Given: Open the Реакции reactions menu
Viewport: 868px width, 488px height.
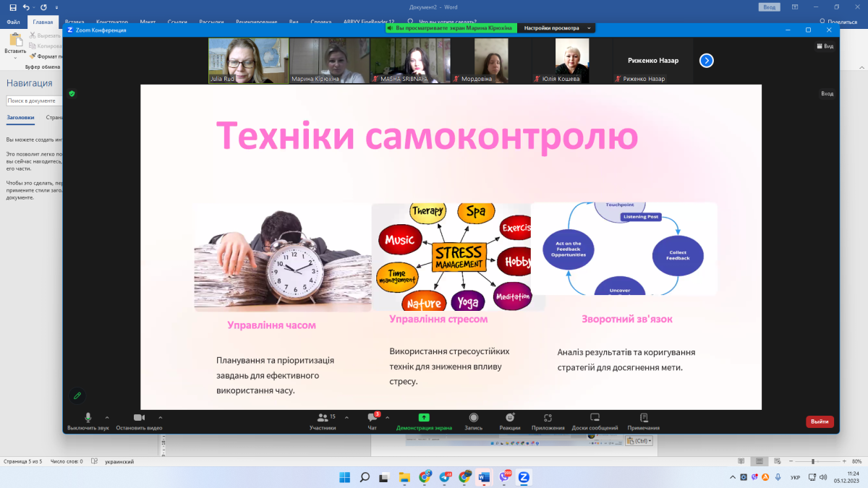Looking at the screenshot, I should click(509, 418).
